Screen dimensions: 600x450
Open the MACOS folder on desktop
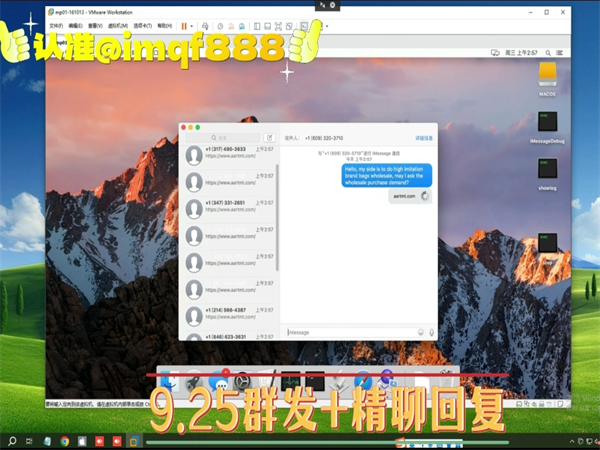coord(547,75)
